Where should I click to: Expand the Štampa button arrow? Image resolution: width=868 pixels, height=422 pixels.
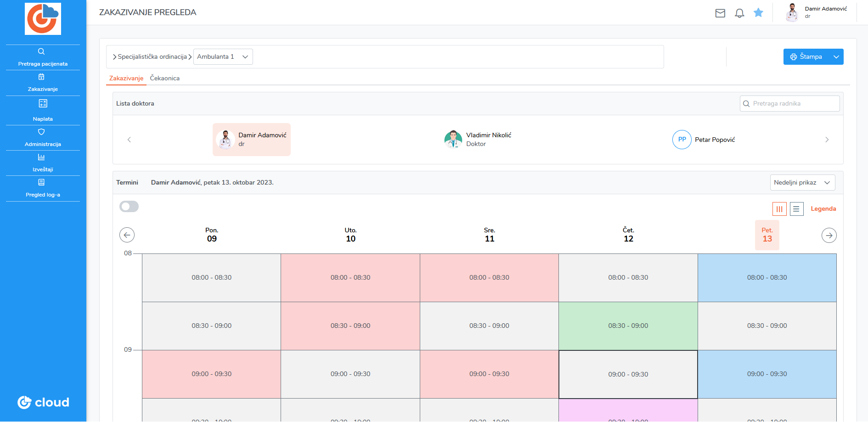tap(836, 57)
